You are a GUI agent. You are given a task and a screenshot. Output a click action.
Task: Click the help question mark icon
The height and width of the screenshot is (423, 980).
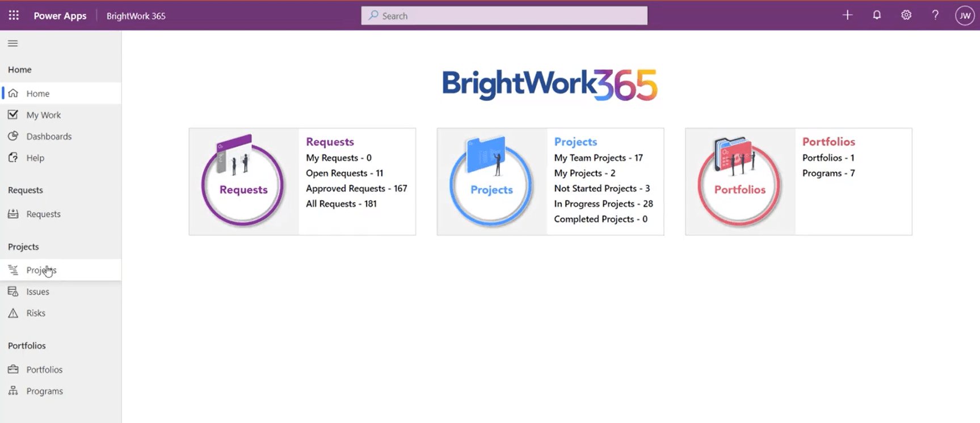tap(935, 15)
